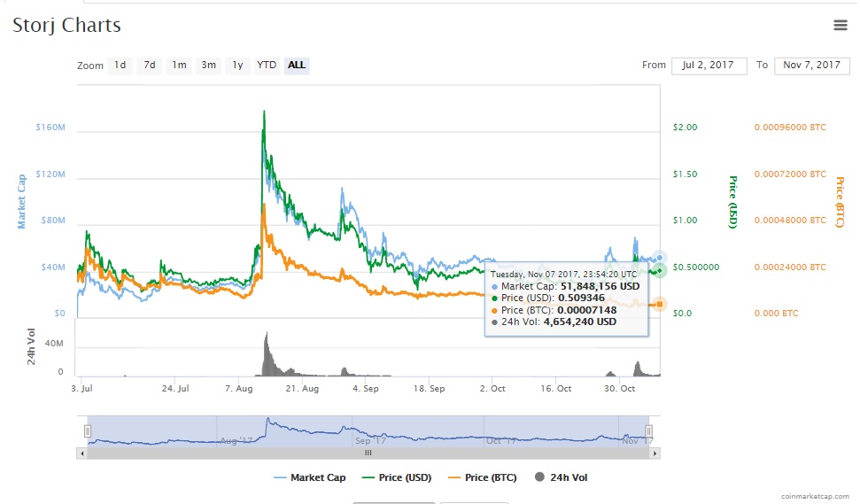Grab the right navigator range handle
Screen dimensions: 860x504
(649, 431)
